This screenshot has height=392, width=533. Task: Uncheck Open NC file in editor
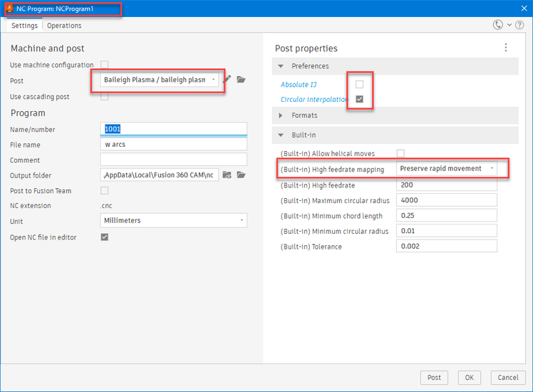coord(104,237)
